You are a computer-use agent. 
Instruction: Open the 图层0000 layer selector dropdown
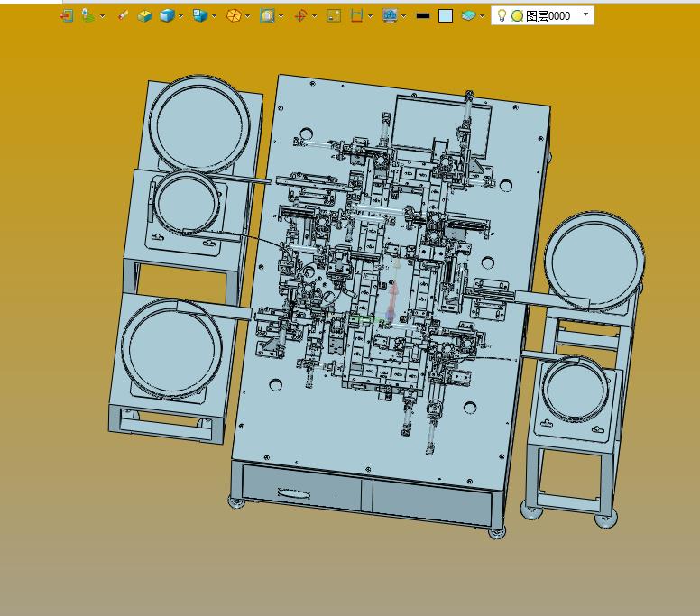(585, 14)
